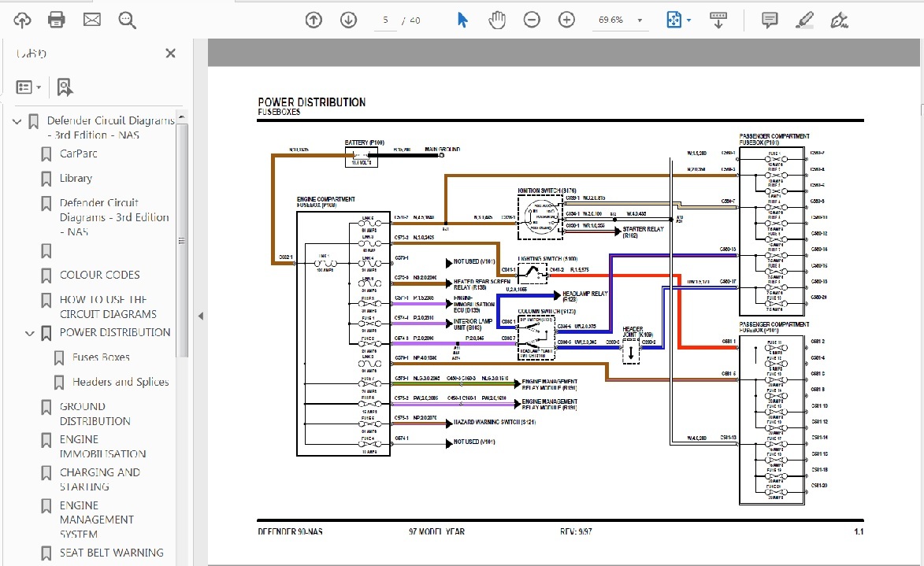This screenshot has width=924, height=566.
Task: Click the Fuses Boxes bookmark ribbon icon
Action: point(59,358)
